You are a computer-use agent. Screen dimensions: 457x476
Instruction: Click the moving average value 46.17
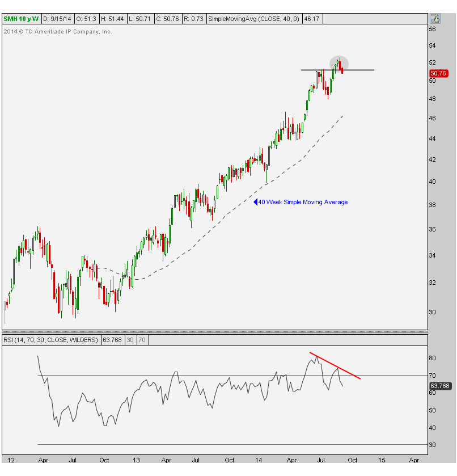(x=312, y=19)
